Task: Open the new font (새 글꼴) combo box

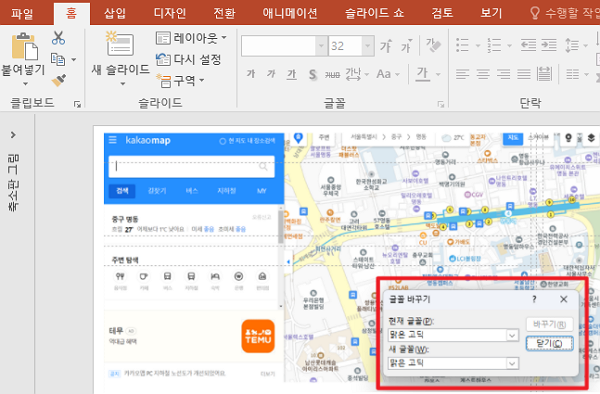Action: [x=453, y=363]
